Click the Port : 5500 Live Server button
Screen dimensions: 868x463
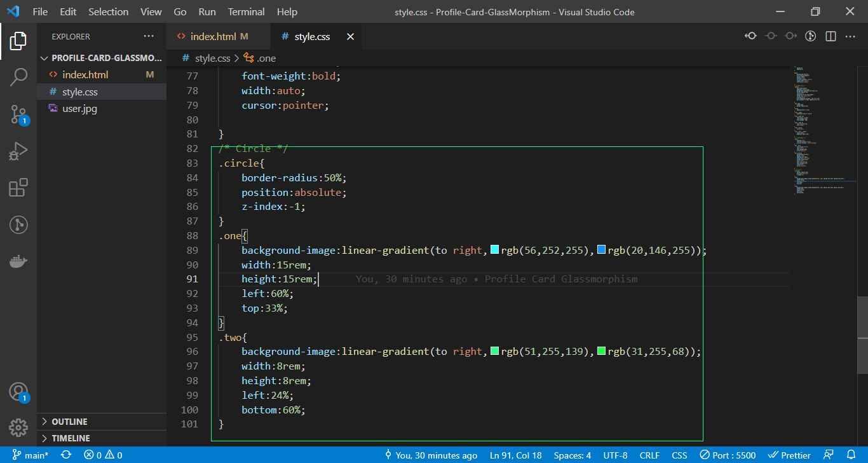coord(728,455)
